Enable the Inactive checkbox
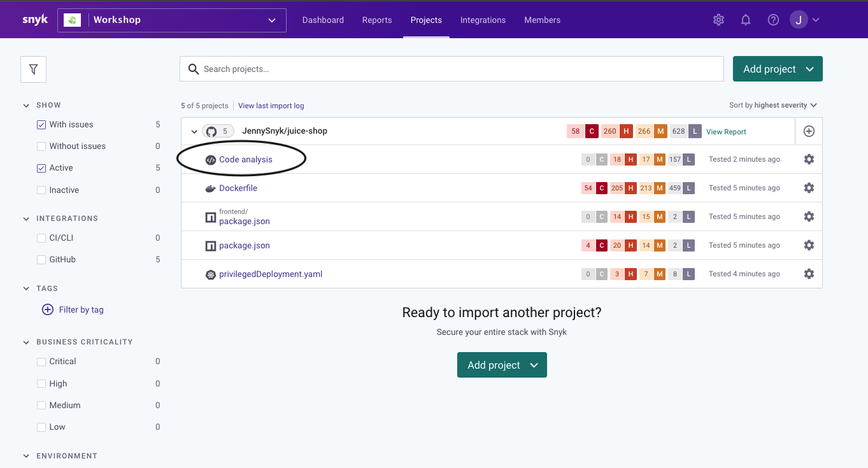868x468 pixels. tap(41, 190)
